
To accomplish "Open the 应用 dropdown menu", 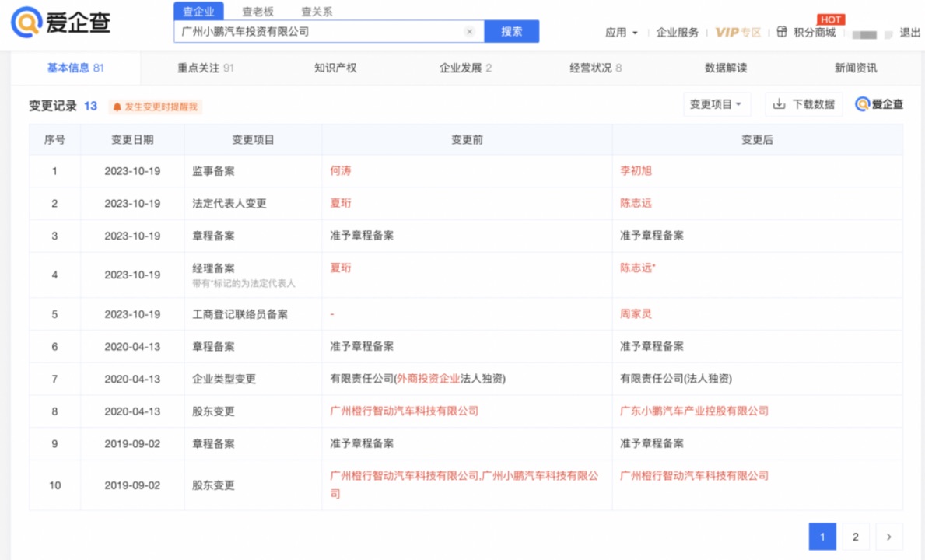I will point(621,33).
